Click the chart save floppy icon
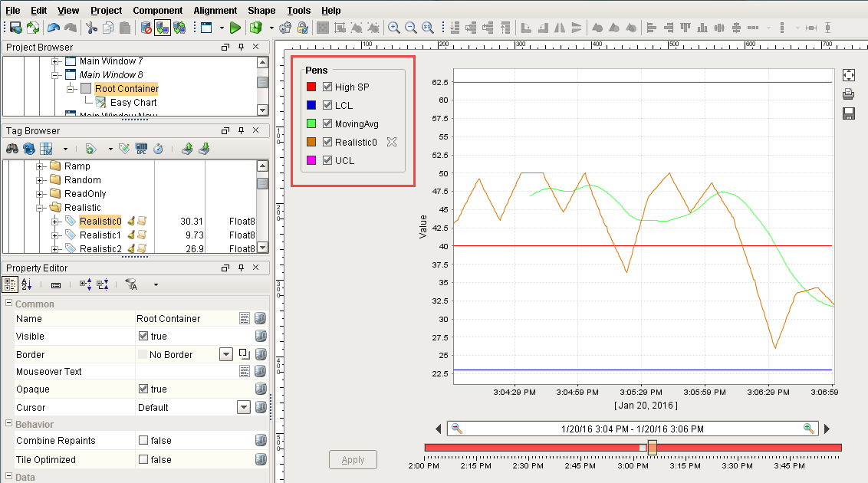This screenshot has width=868, height=483. [849, 113]
